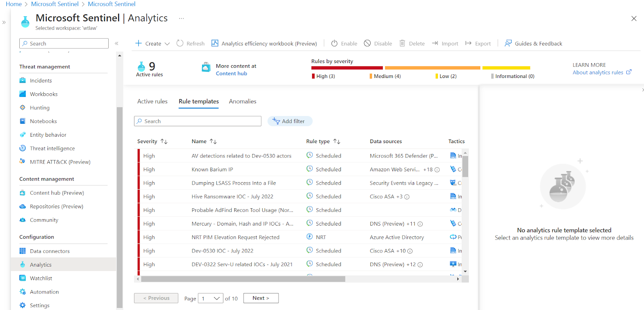Expand the Create dropdown
Image resolution: width=644 pixels, height=310 pixels.
tap(153, 43)
